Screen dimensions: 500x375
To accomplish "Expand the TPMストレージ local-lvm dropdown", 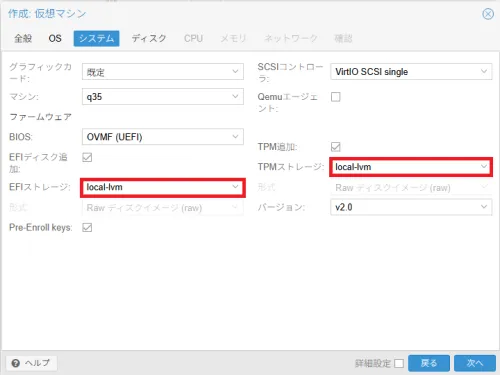I will (411, 167).
